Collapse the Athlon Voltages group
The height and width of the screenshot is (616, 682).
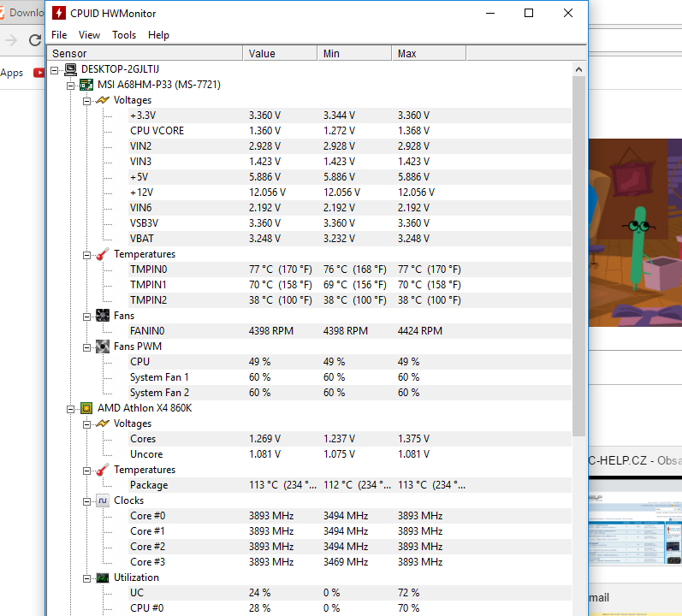coord(87,424)
